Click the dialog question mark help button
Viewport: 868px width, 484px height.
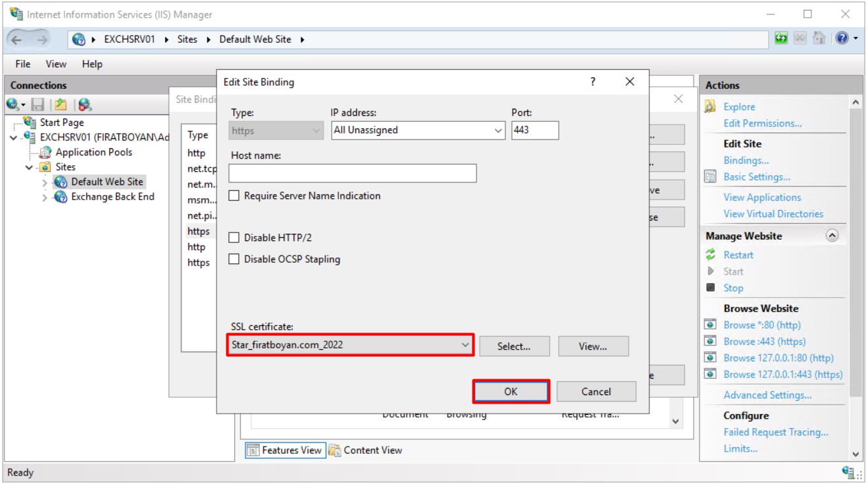coord(593,82)
